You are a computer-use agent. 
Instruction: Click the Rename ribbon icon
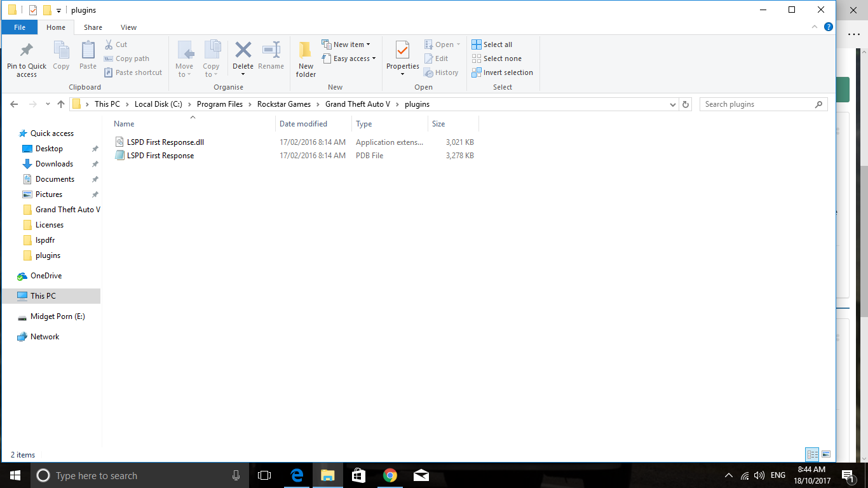[x=271, y=50]
